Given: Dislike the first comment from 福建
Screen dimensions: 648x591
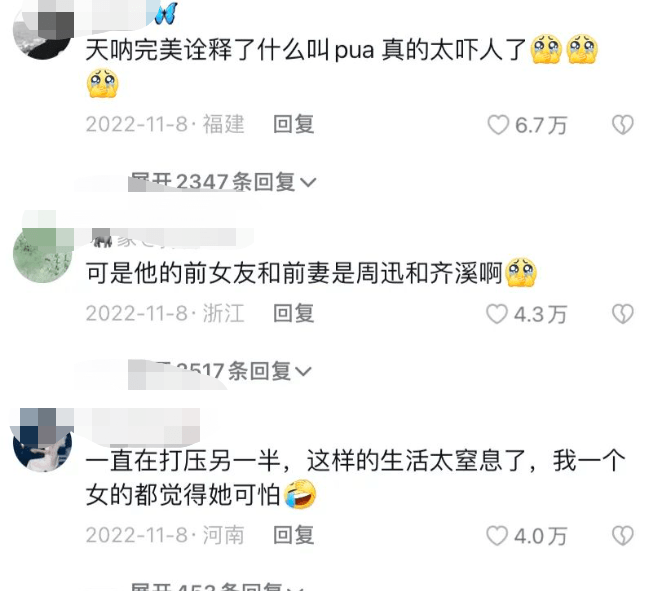Looking at the screenshot, I should tap(622, 125).
